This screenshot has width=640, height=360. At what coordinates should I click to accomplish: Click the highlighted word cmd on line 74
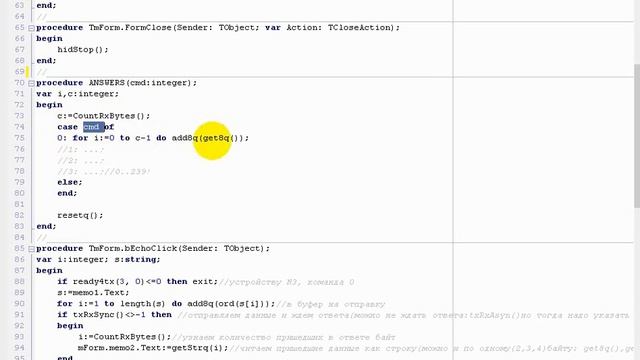coord(93,127)
